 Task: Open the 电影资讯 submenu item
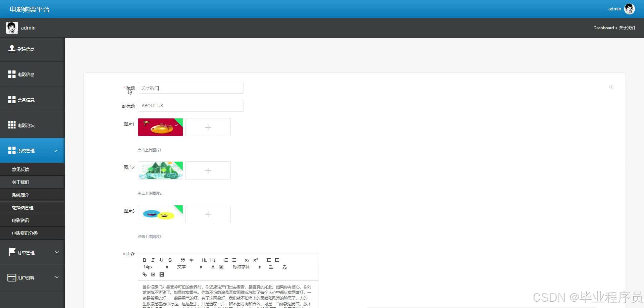32,220
